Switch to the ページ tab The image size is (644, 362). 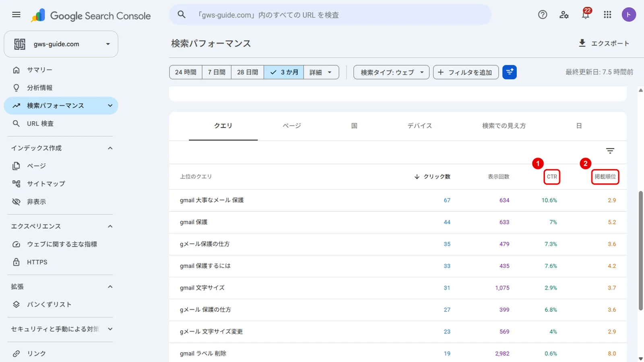(292, 126)
